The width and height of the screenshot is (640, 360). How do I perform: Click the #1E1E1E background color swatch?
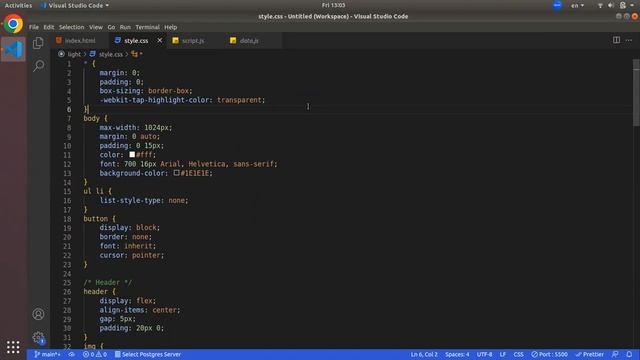pos(176,173)
